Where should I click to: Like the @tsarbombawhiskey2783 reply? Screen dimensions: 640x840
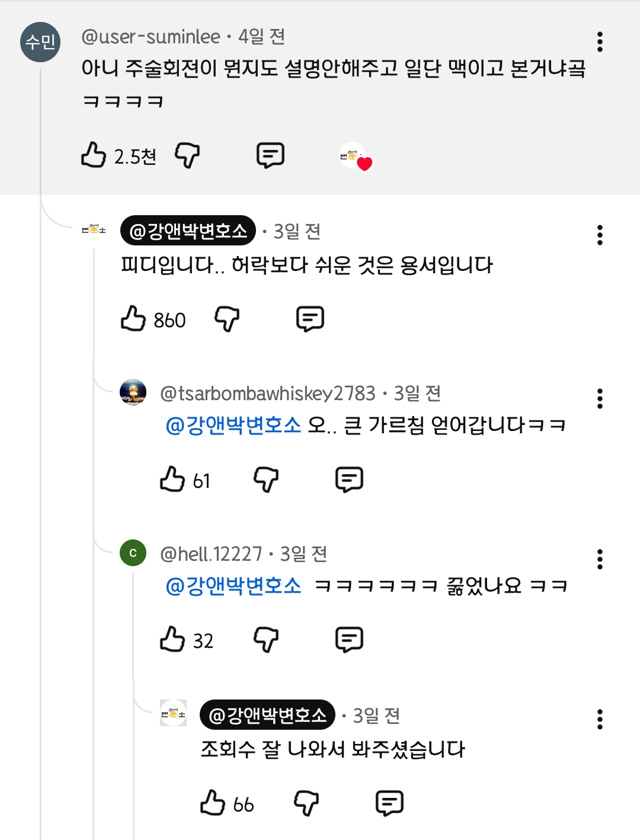[x=172, y=479]
